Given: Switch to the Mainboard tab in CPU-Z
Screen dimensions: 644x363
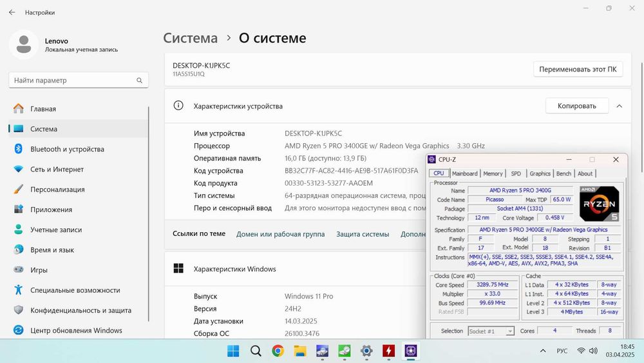Looking at the screenshot, I should [464, 173].
